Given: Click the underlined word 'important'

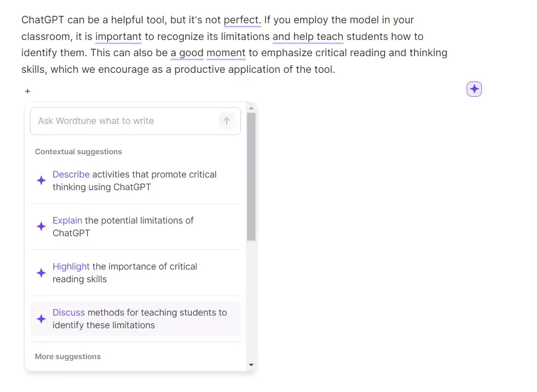Looking at the screenshot, I should [118, 36].
